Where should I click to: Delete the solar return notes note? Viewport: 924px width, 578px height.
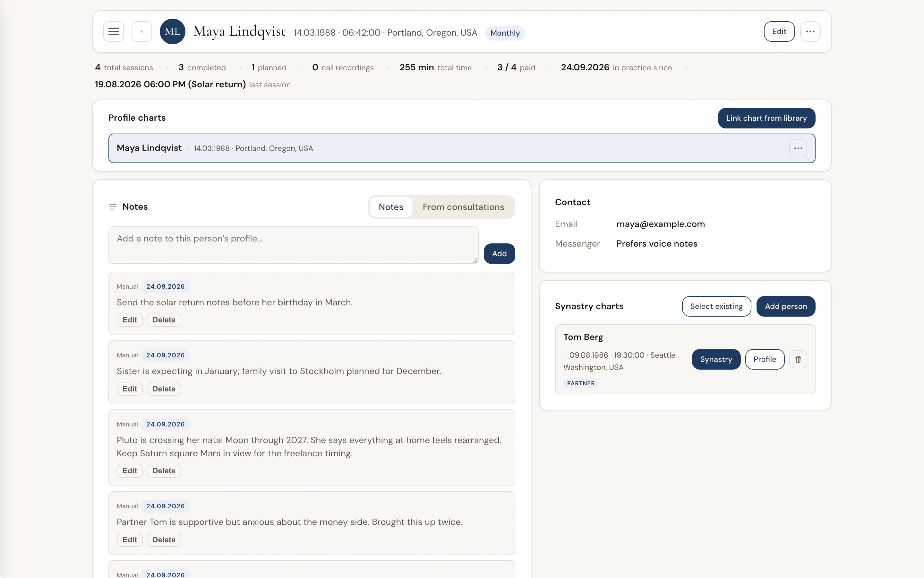(x=164, y=320)
